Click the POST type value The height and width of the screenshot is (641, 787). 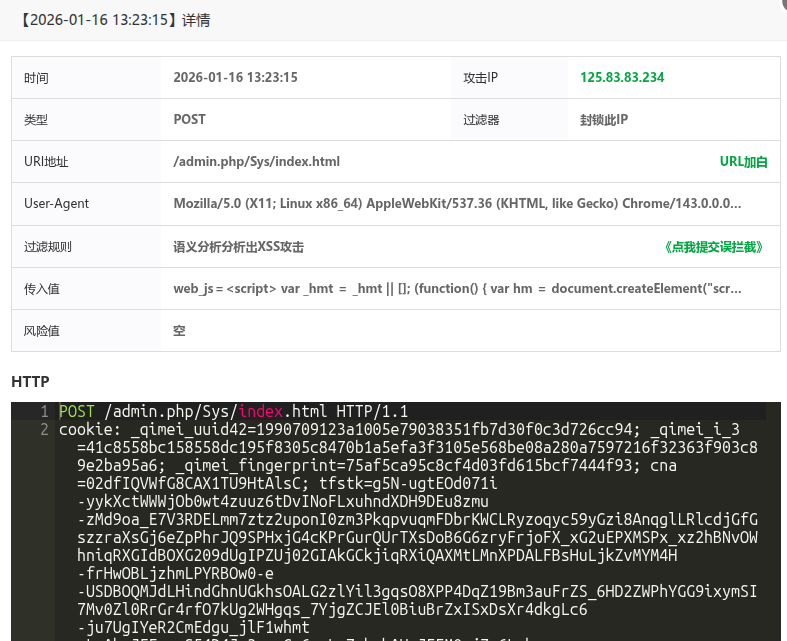click(189, 119)
